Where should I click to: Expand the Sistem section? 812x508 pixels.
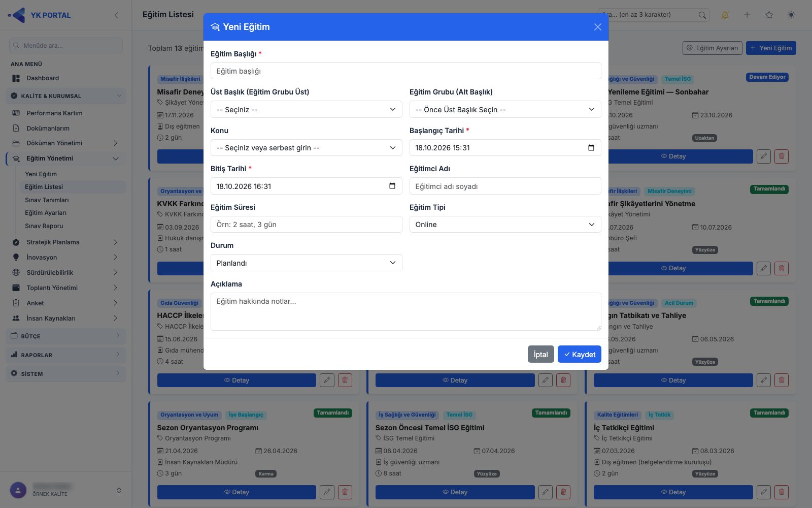pyautogui.click(x=66, y=373)
